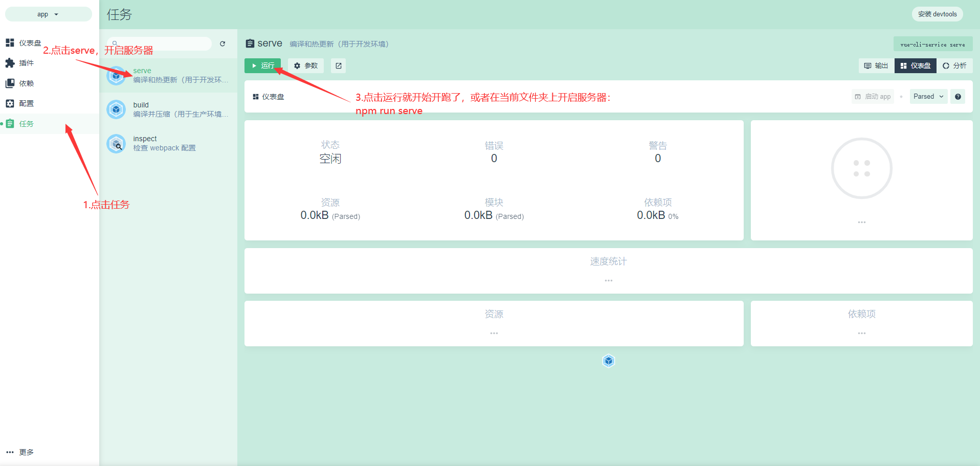Click the webpack logo below the panels
980x466 pixels.
click(x=609, y=361)
